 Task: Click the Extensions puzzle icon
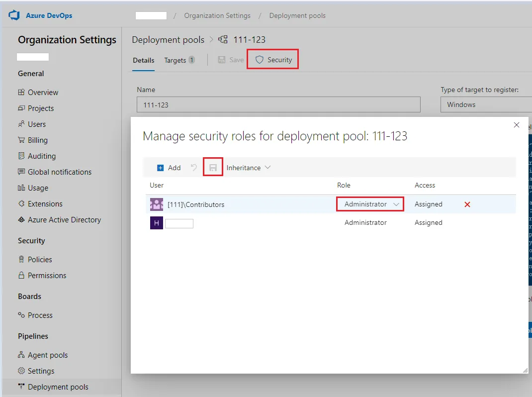coord(21,204)
